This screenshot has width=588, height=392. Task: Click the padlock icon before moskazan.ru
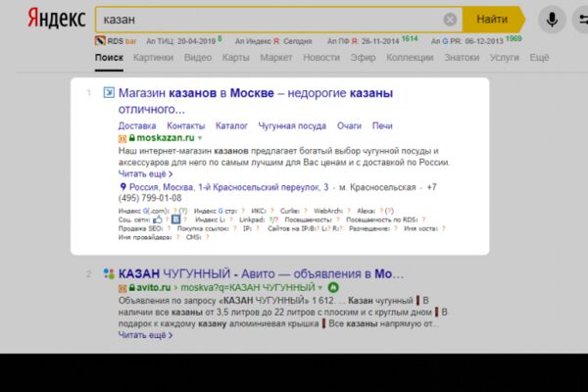pyautogui.click(x=131, y=137)
